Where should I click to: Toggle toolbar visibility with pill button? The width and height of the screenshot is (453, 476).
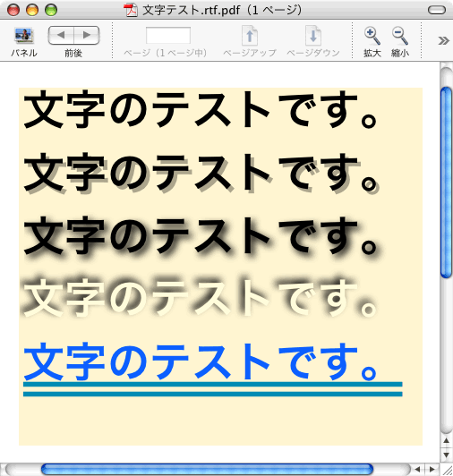tap(437, 10)
